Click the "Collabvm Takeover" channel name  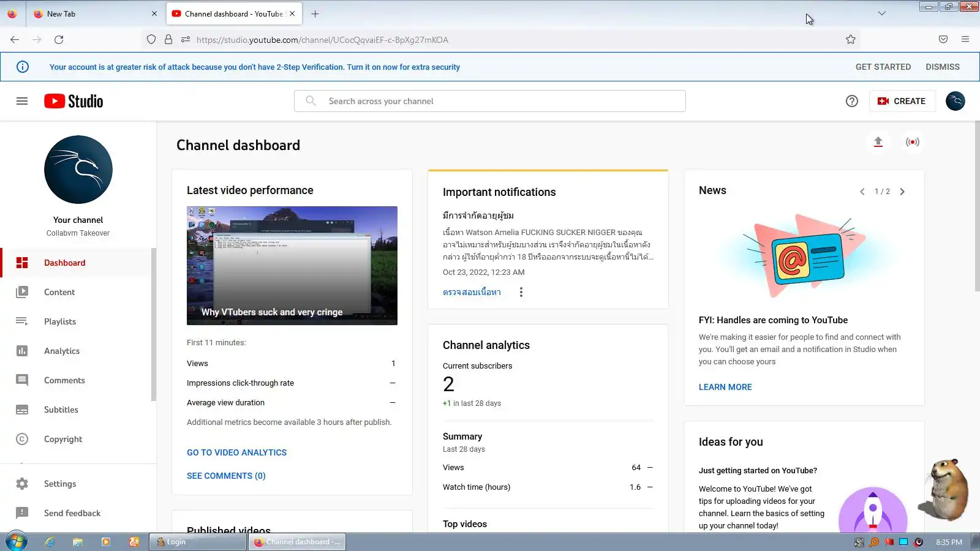(78, 233)
